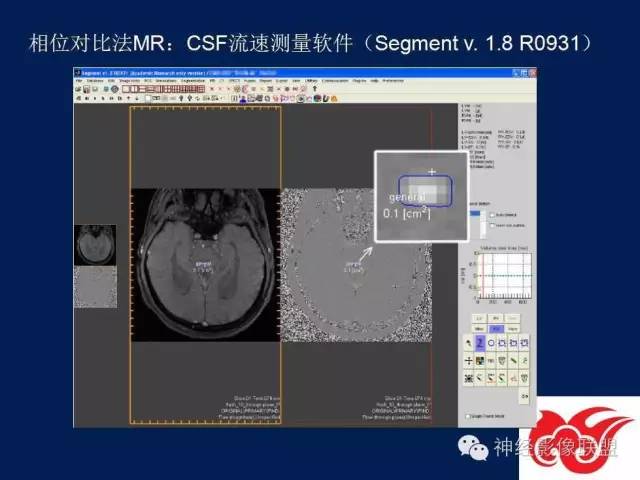Select the highlighted blue item in the list box
The image size is (640, 480).
coord(474,213)
